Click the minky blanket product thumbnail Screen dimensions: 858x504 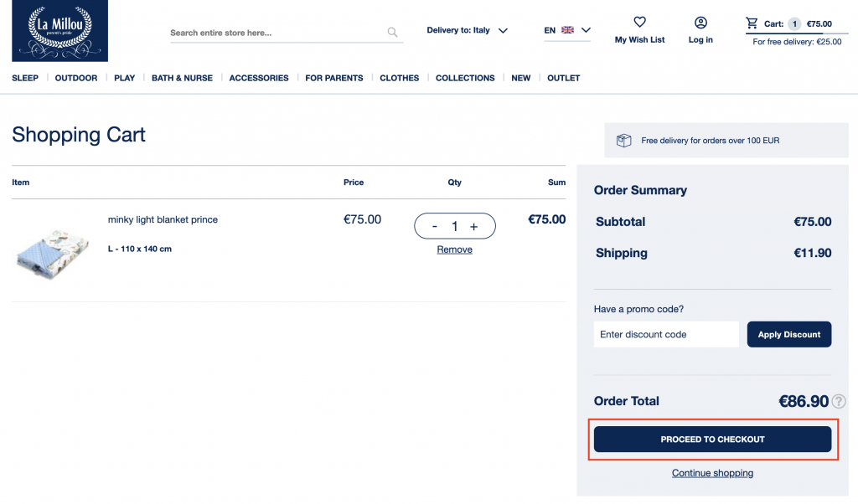(52, 251)
